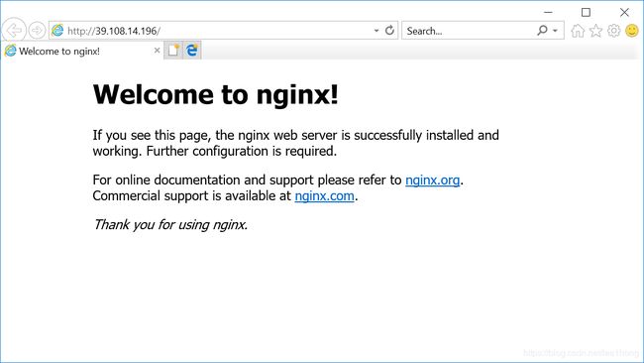Open the Tools gear icon
Image resolution: width=644 pixels, height=363 pixels.
point(613,31)
